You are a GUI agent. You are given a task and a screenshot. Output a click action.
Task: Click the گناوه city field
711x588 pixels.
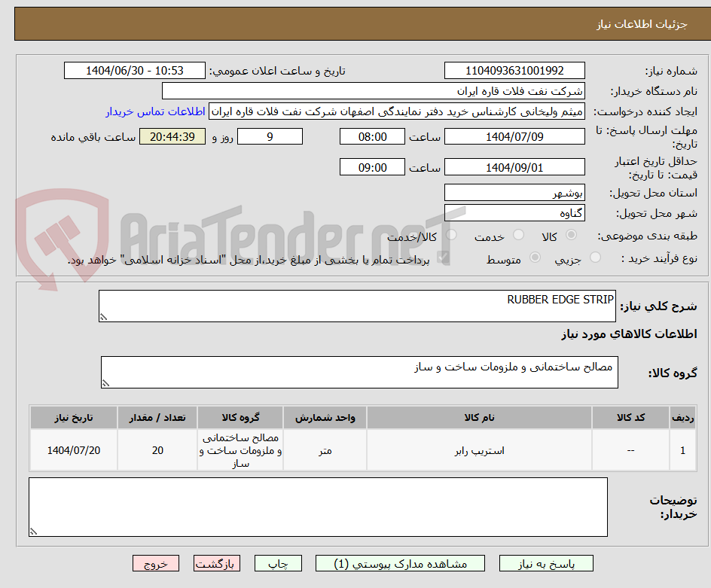pos(514,212)
